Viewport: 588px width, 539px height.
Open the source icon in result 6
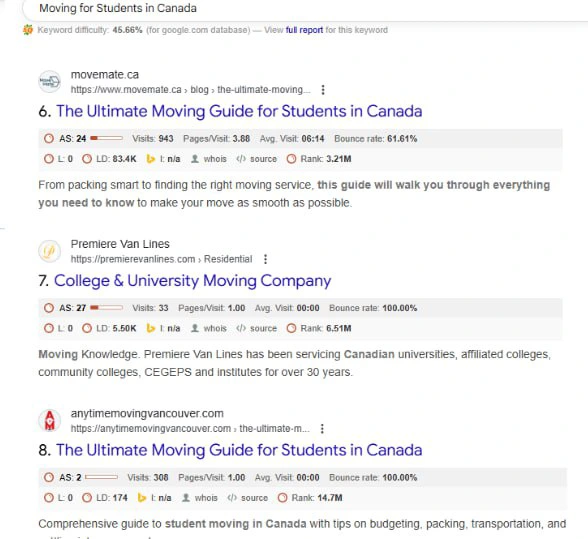(241, 159)
